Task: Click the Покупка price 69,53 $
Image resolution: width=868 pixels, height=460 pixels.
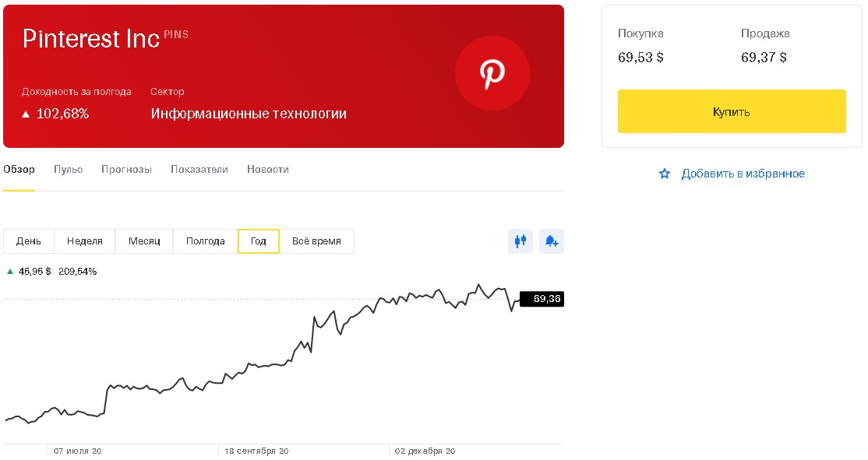Action: [640, 57]
